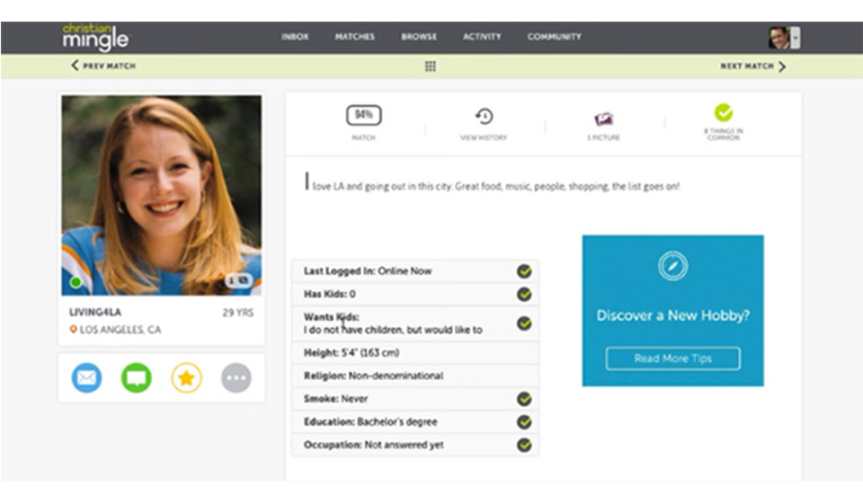This screenshot has height=504, width=863.
Task: Click the 8 Things in Common checkmark
Action: 724,112
